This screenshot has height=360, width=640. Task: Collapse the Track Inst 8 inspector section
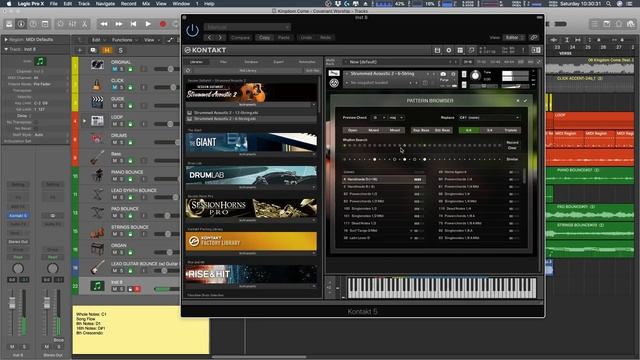6,49
